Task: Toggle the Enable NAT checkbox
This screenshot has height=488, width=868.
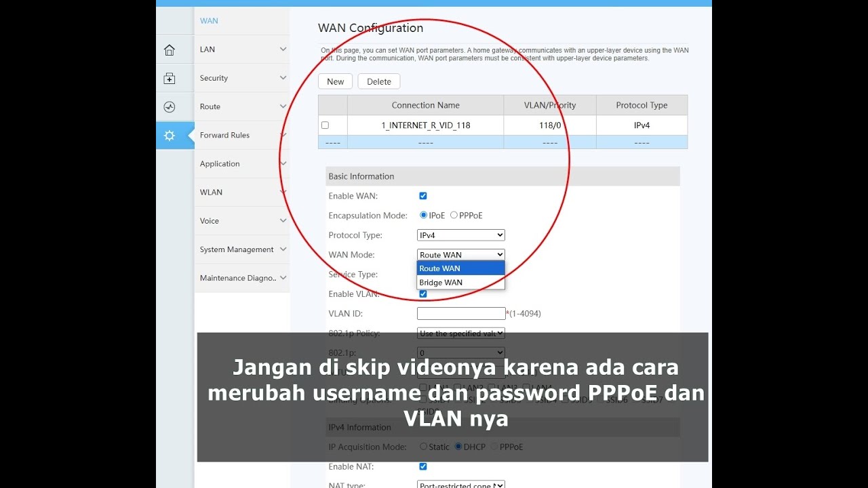Action: pyautogui.click(x=423, y=466)
